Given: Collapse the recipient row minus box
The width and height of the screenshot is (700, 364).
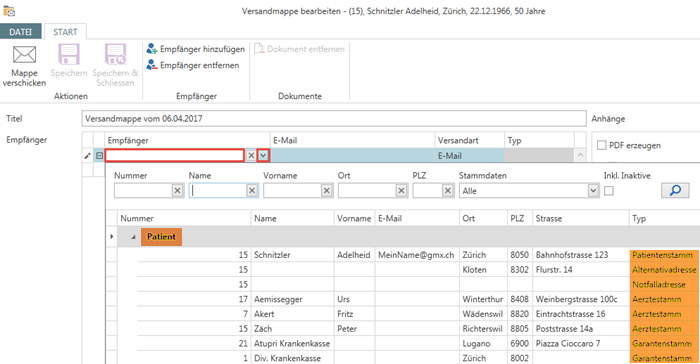Looking at the screenshot, I should pos(99,156).
